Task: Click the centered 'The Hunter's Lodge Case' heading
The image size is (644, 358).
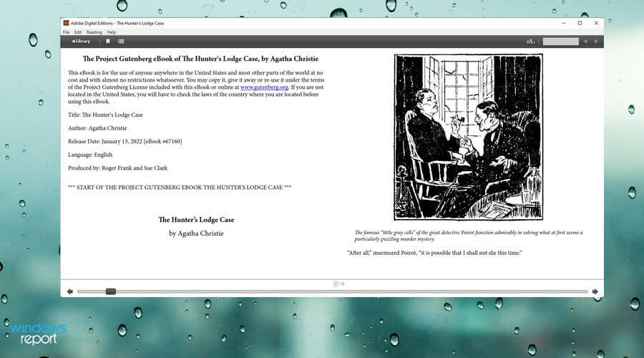Action: [196, 220]
